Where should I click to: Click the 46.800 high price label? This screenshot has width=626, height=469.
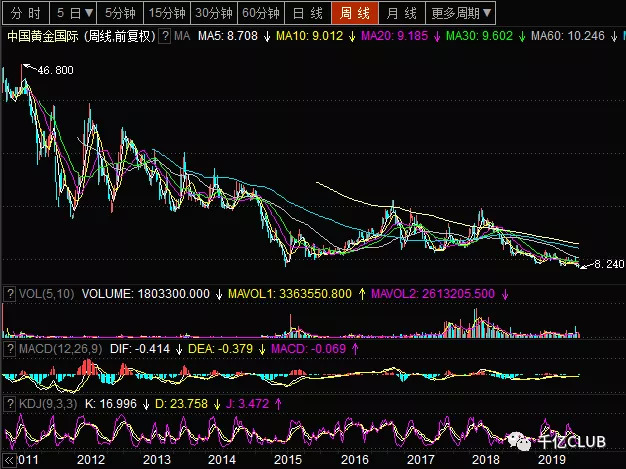(55, 70)
